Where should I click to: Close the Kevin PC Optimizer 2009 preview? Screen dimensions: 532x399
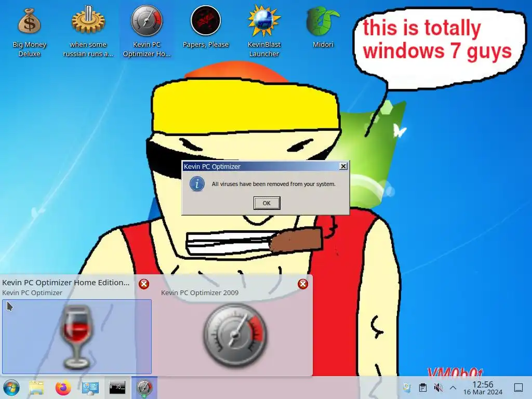pyautogui.click(x=303, y=284)
